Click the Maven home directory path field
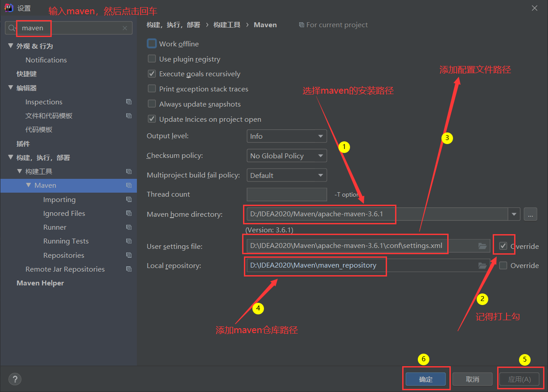 coord(378,214)
